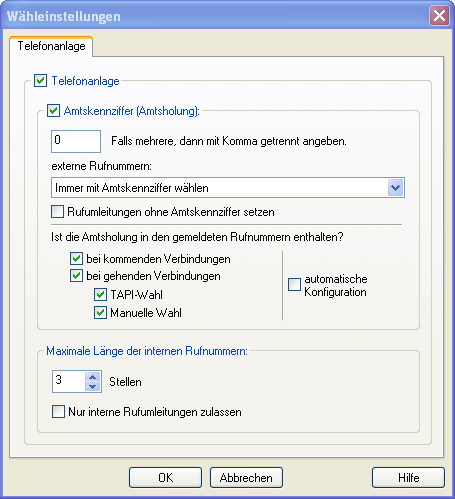The height and width of the screenshot is (499, 455).
Task: Enable Rufumleitungen ohne Amtskennziffer setzen
Action: click(57, 212)
